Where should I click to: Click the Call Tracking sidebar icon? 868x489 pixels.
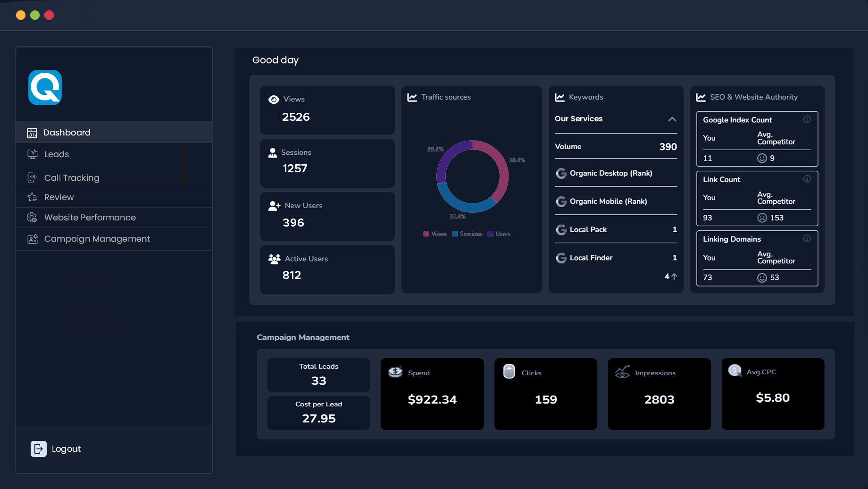pyautogui.click(x=32, y=177)
